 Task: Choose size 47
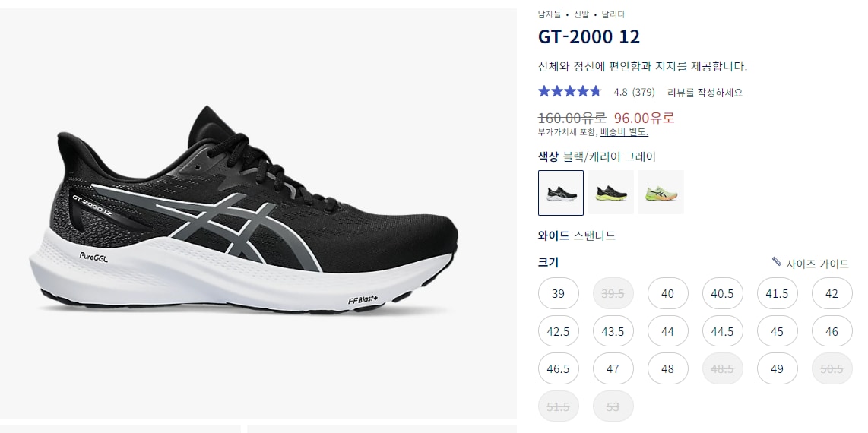(613, 368)
